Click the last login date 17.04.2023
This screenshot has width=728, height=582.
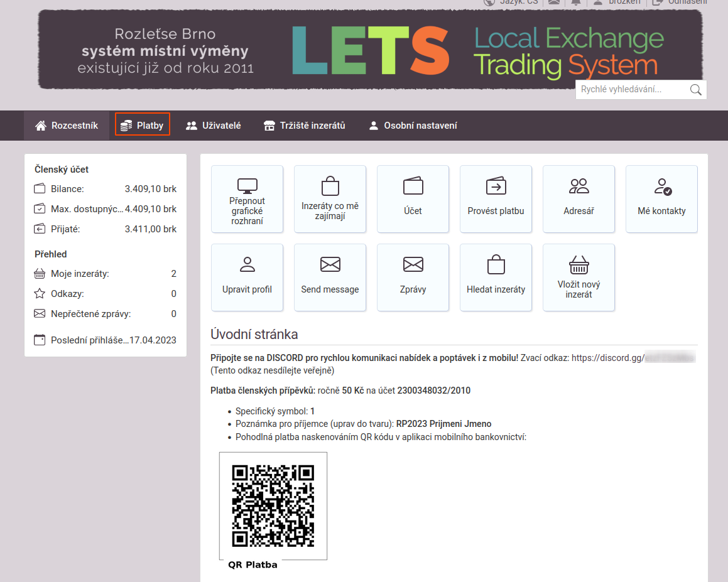[x=153, y=340]
